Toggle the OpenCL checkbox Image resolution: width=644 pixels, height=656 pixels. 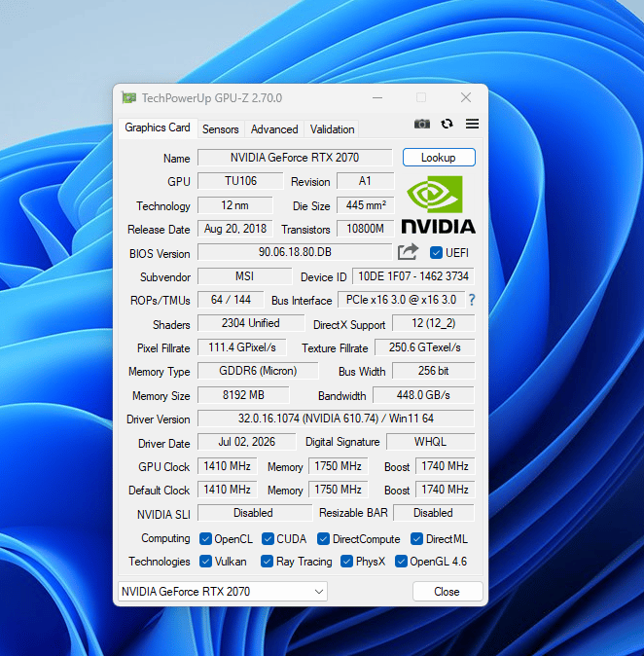click(205, 539)
